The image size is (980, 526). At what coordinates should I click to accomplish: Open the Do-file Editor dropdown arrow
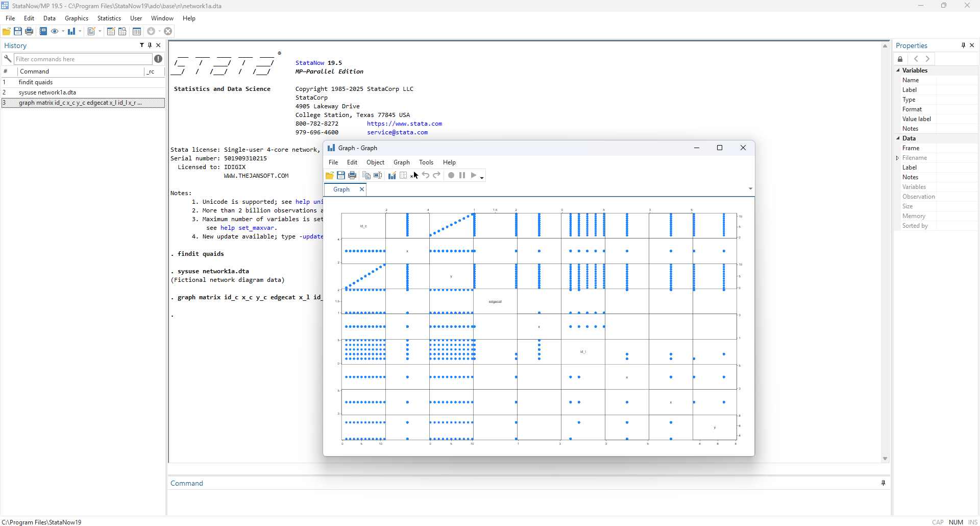coord(100,32)
